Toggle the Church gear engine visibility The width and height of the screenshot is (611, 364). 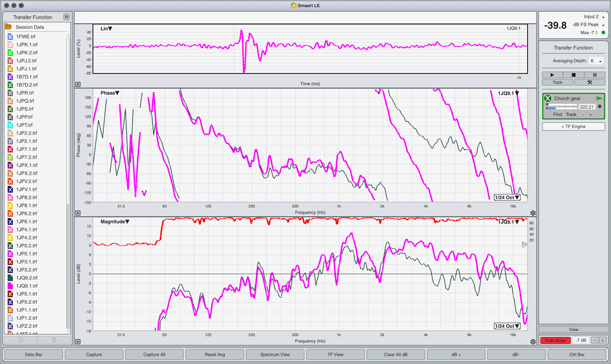pos(548,98)
